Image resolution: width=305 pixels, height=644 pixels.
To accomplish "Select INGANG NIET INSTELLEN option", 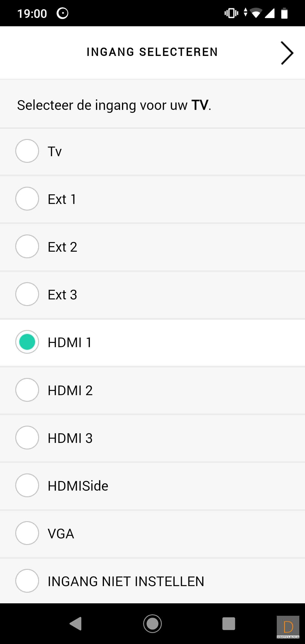I will point(27,581).
